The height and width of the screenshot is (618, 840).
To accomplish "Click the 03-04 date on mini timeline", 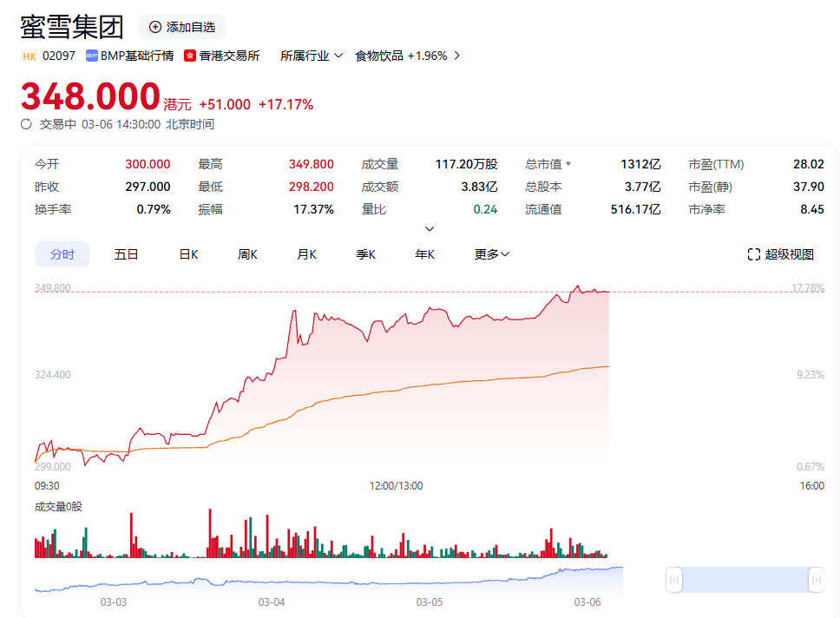I will pos(272,602).
